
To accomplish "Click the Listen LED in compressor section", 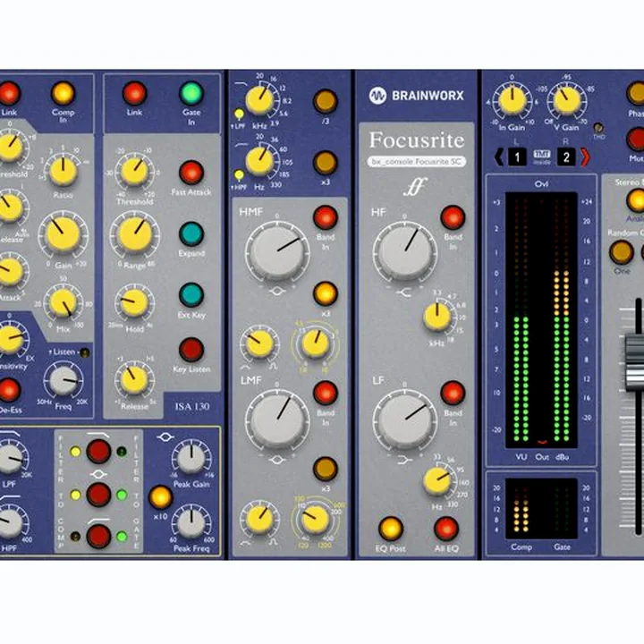I will click(x=84, y=352).
